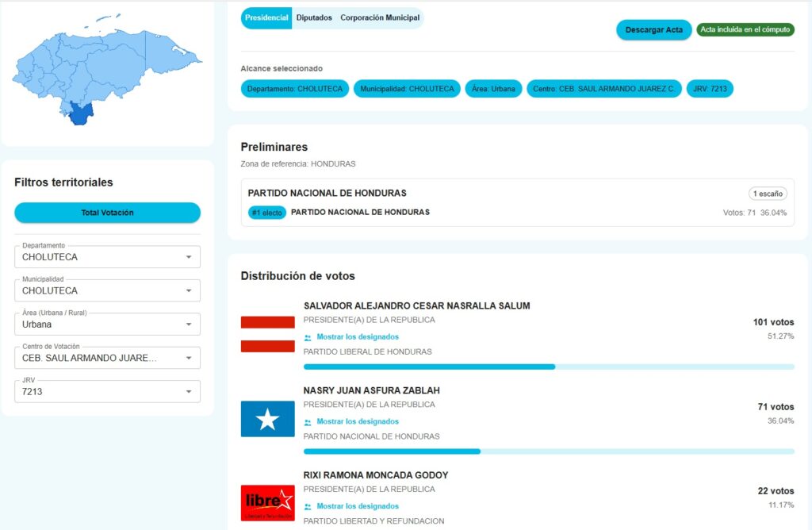Click 'RIXI RAMONA MONCADA GODOY' name
Viewport: 812px width, 530px height.
pos(375,474)
